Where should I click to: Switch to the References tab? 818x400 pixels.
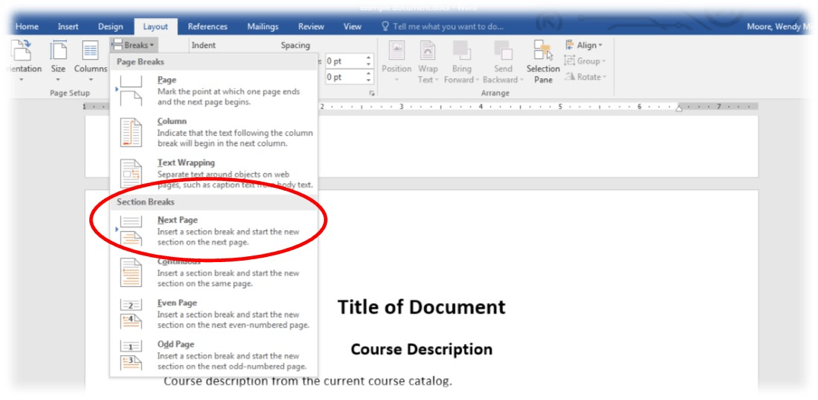(x=207, y=27)
